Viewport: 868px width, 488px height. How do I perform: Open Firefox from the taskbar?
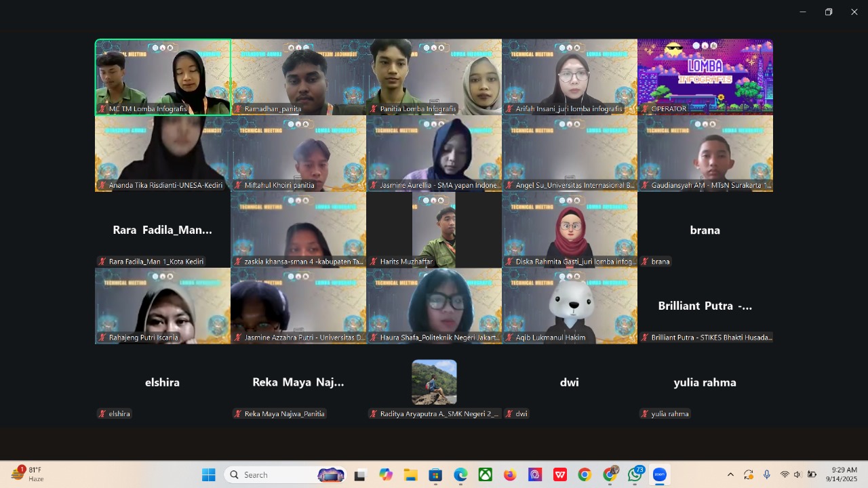510,474
